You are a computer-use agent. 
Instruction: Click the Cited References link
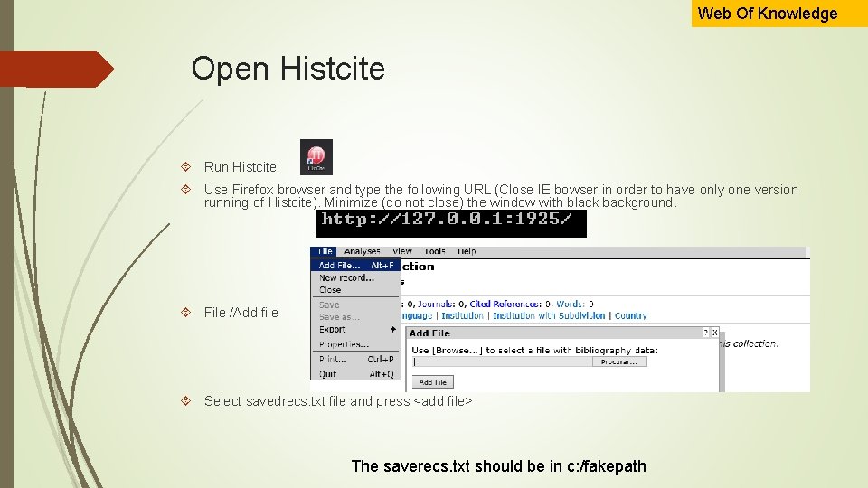coord(505,304)
